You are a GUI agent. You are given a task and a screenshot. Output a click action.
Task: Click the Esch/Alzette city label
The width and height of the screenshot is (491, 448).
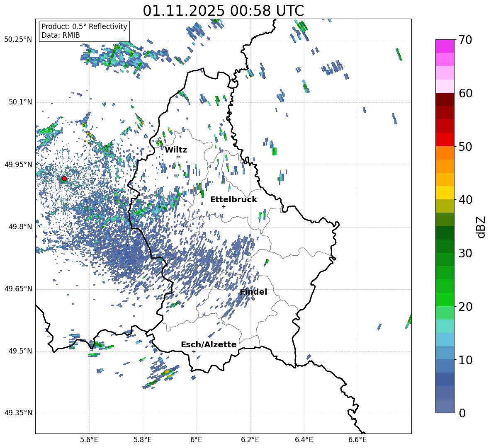pos(209,344)
